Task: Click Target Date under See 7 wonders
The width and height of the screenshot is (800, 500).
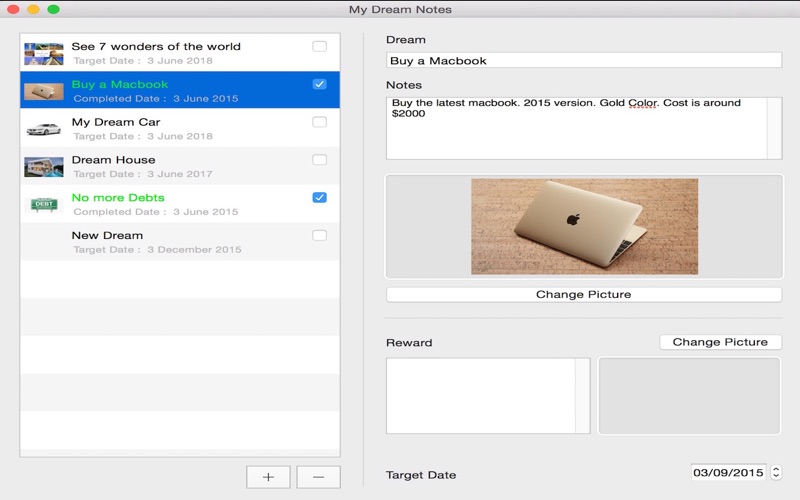Action: coord(143,61)
